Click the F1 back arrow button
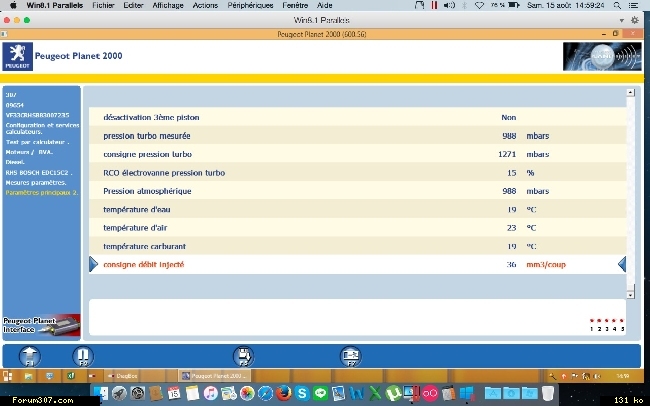 pos(29,356)
